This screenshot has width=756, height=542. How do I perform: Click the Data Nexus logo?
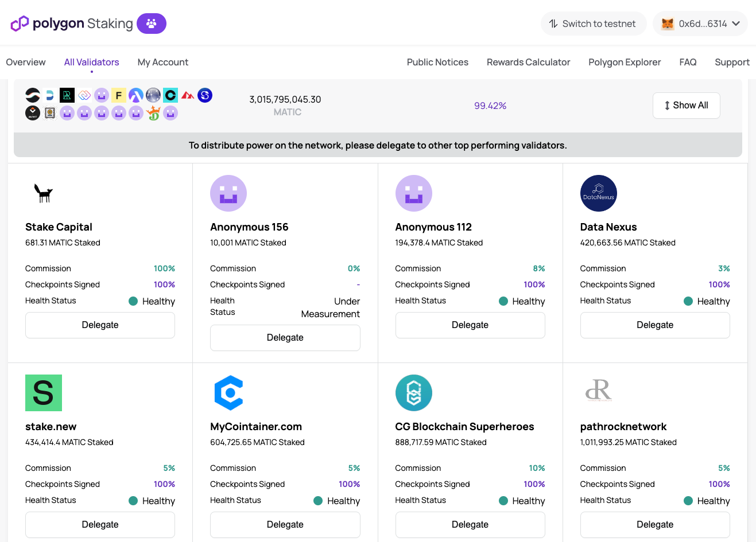point(599,193)
